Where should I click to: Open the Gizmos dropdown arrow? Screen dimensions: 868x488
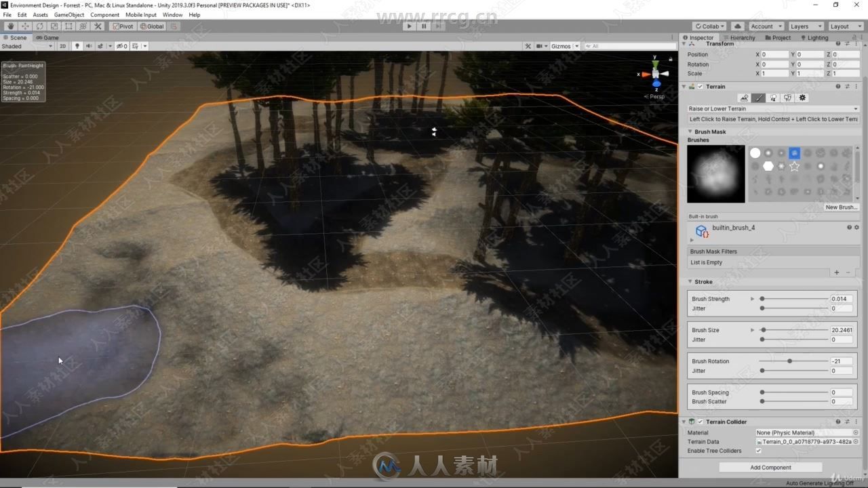[577, 46]
